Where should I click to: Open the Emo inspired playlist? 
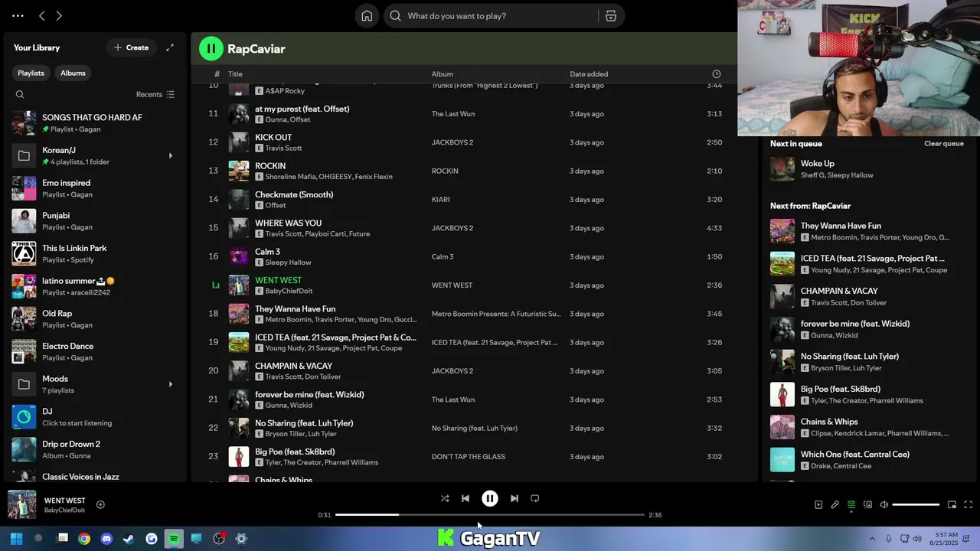tap(95, 188)
